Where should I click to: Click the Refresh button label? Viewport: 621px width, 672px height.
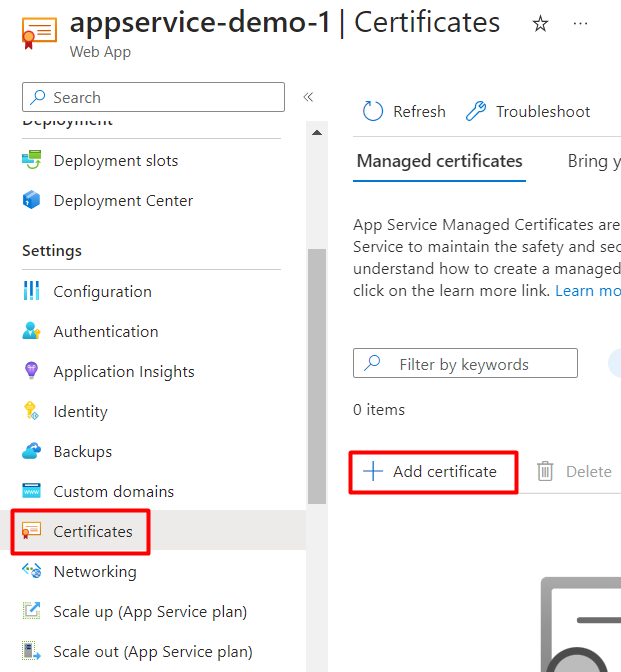(419, 111)
